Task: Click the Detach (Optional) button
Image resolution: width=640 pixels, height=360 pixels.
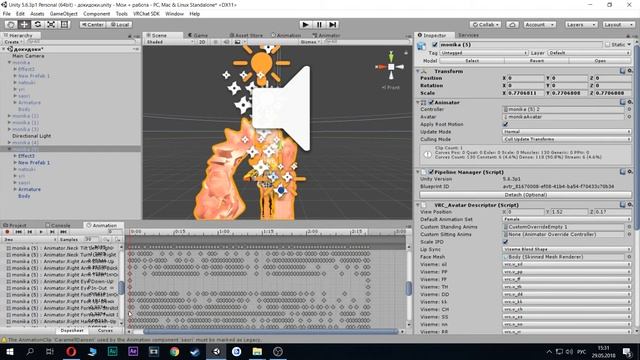Action: 526,195
